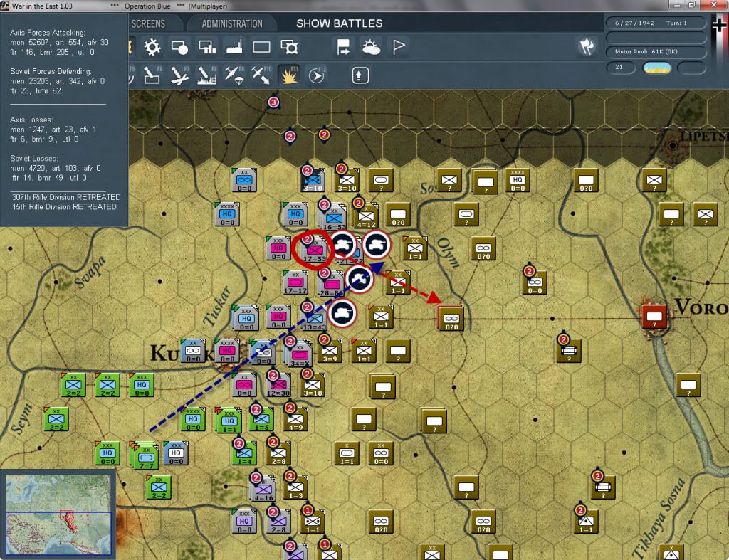Select the white XXX HQ unit
This screenshot has width=729, height=560.
coord(176,453)
